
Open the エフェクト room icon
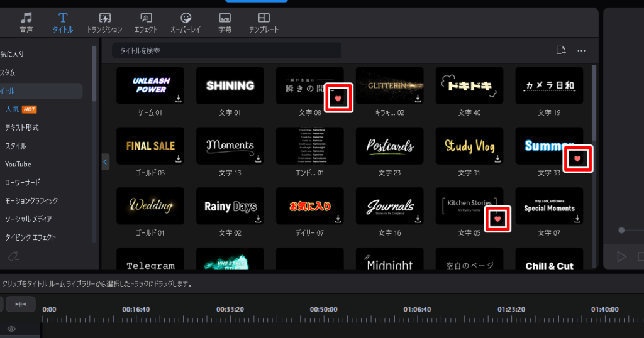[x=146, y=23]
